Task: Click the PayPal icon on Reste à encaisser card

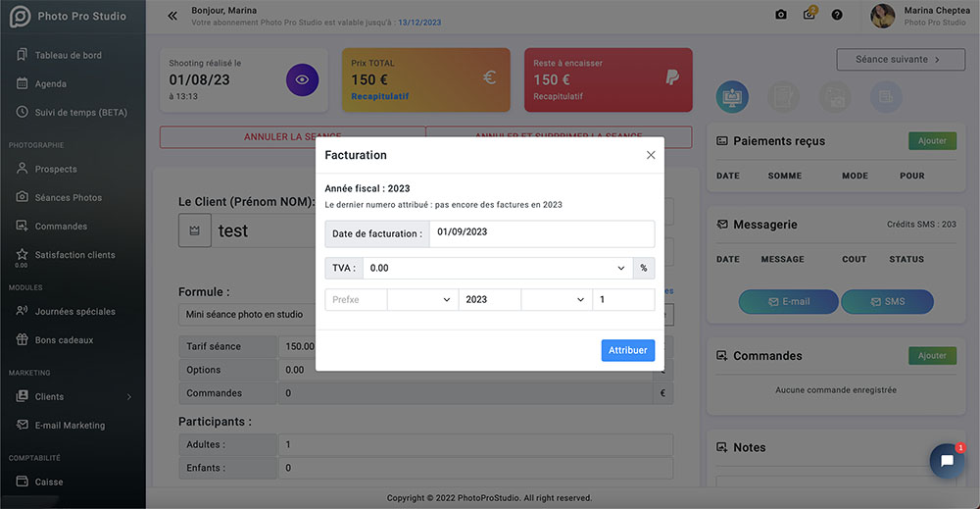Action: tap(672, 77)
